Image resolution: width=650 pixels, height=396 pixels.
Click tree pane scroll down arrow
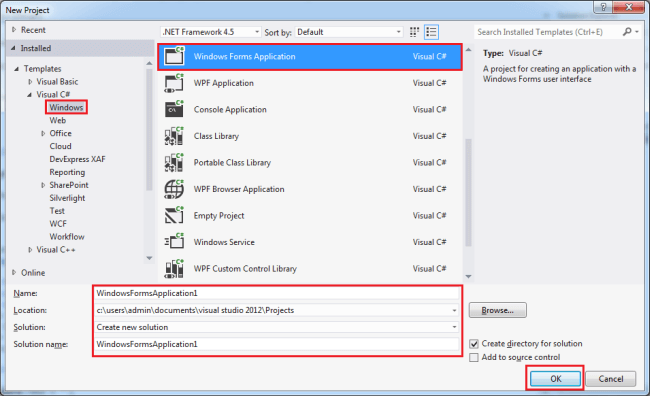point(149,258)
